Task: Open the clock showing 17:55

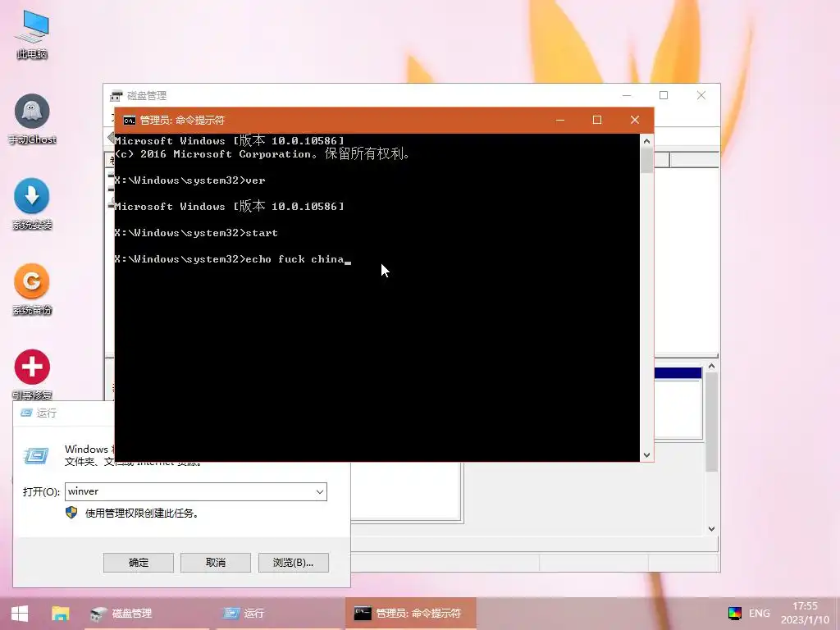Action: [805, 613]
